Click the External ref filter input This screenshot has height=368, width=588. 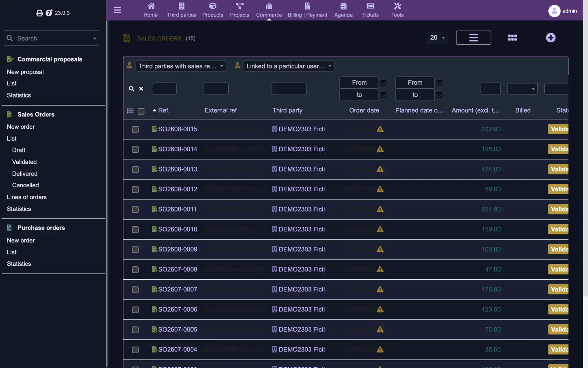[216, 89]
